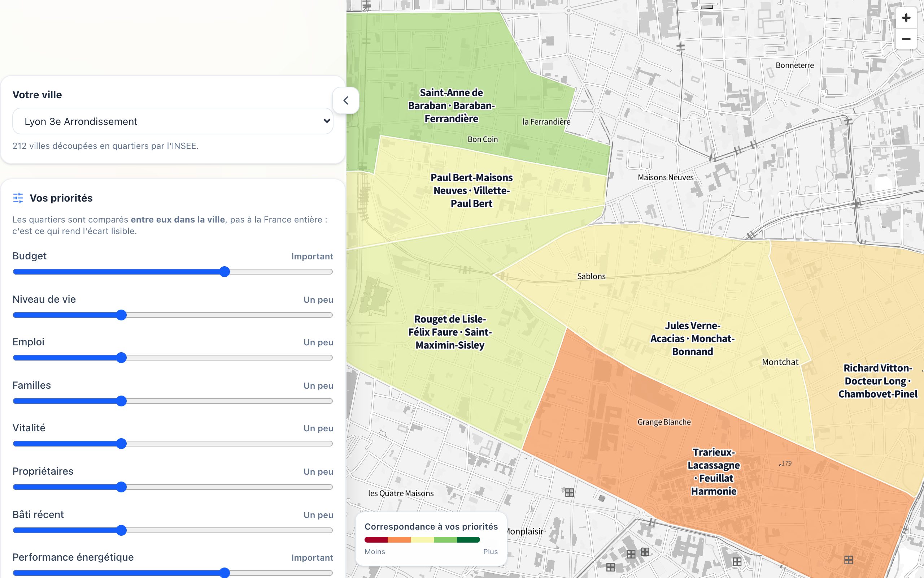
Task: Open the Lyon 3e Arrondissement city dropdown
Action: tap(173, 121)
